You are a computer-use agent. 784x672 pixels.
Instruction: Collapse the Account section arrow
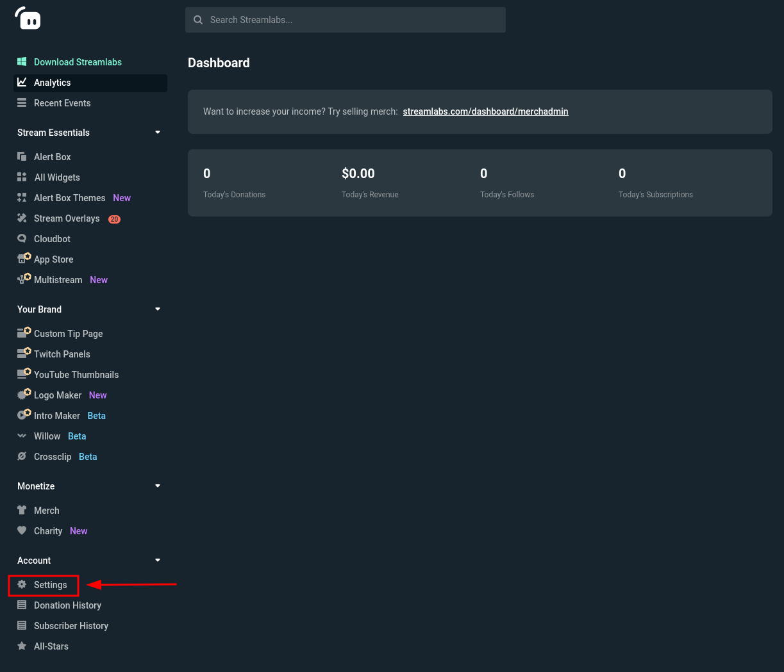tap(158, 561)
